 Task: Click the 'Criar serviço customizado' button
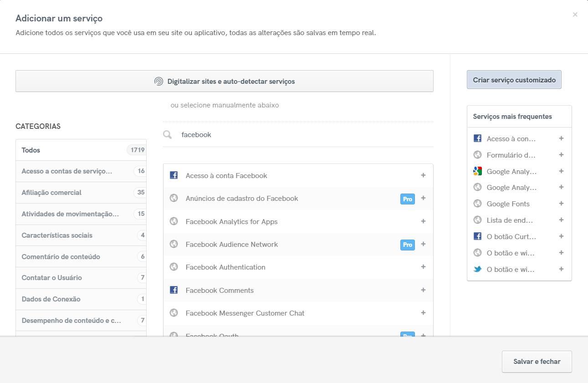click(514, 79)
